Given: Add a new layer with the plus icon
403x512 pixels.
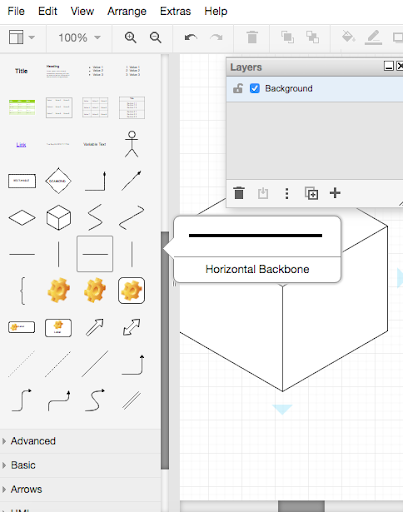Looking at the screenshot, I should 335,193.
